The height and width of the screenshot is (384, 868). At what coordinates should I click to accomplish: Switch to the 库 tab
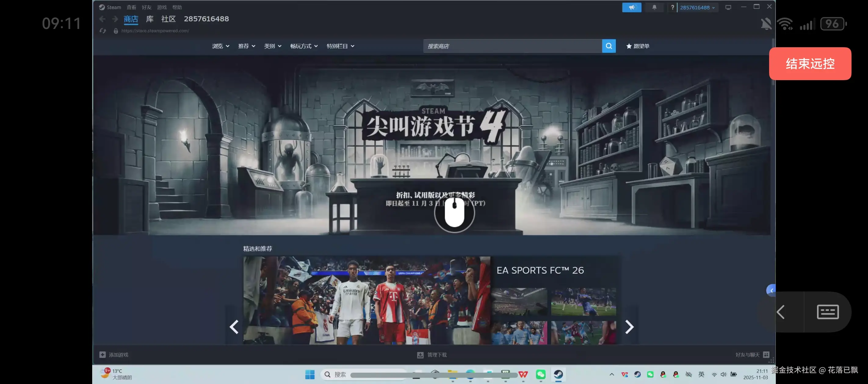click(150, 19)
